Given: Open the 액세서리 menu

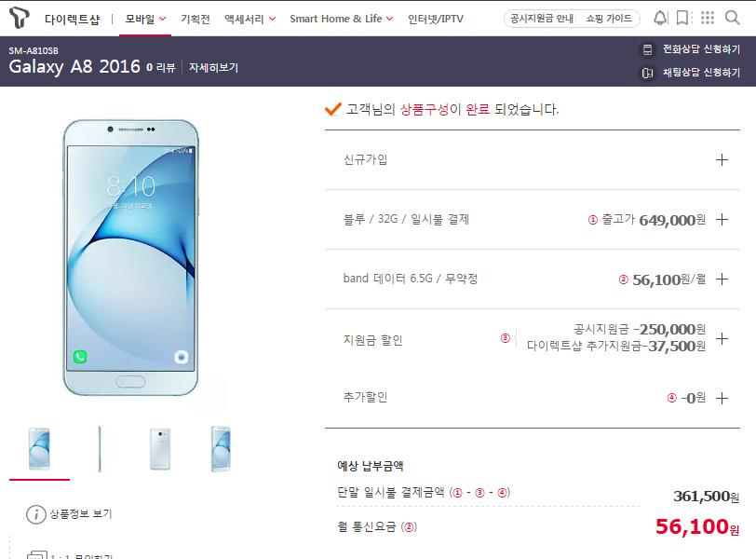Looking at the screenshot, I should click(x=250, y=19).
